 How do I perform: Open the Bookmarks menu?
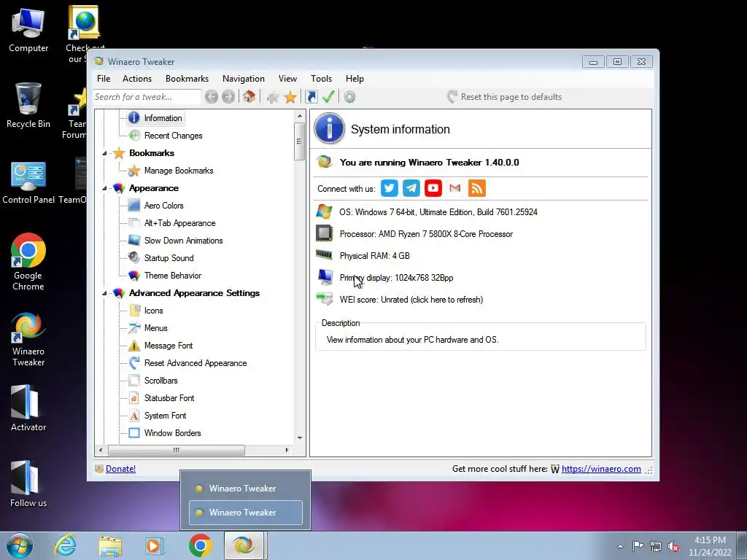(187, 79)
